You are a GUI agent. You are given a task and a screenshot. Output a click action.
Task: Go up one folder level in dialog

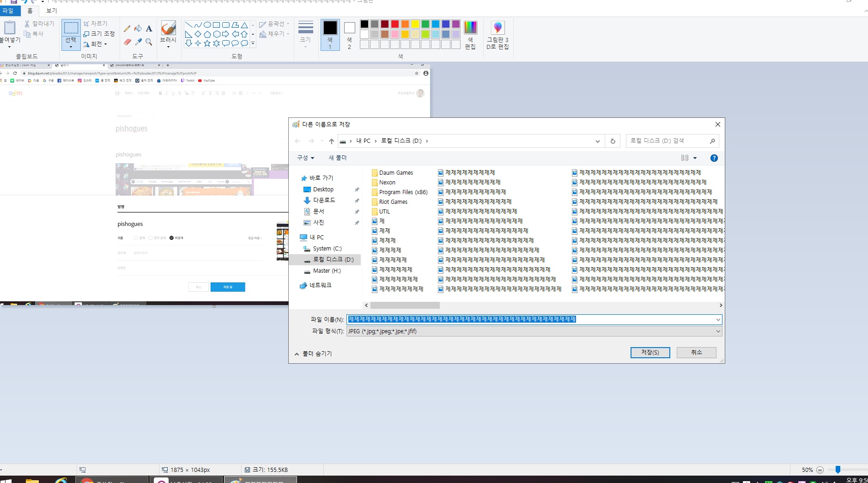pos(331,141)
